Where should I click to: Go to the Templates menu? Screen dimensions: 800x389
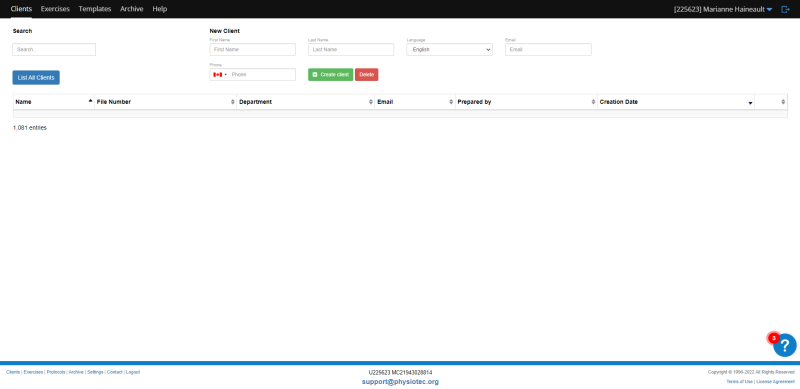95,9
